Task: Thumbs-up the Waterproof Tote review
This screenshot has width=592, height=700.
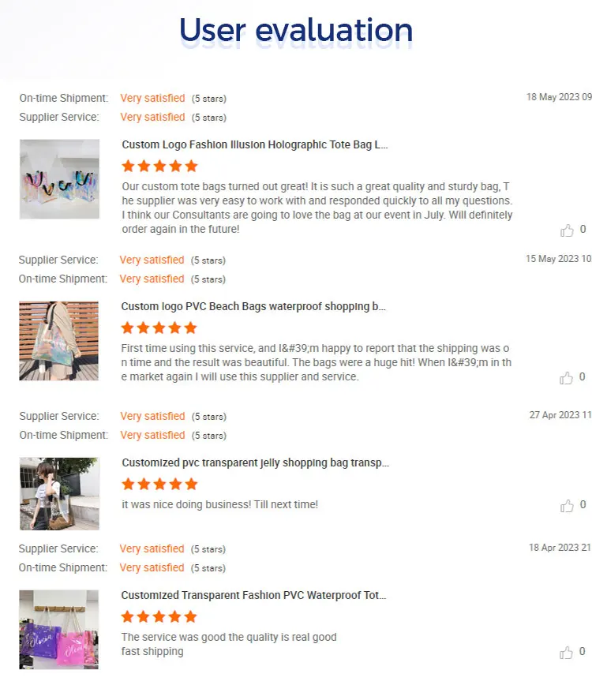Action: 566,653
